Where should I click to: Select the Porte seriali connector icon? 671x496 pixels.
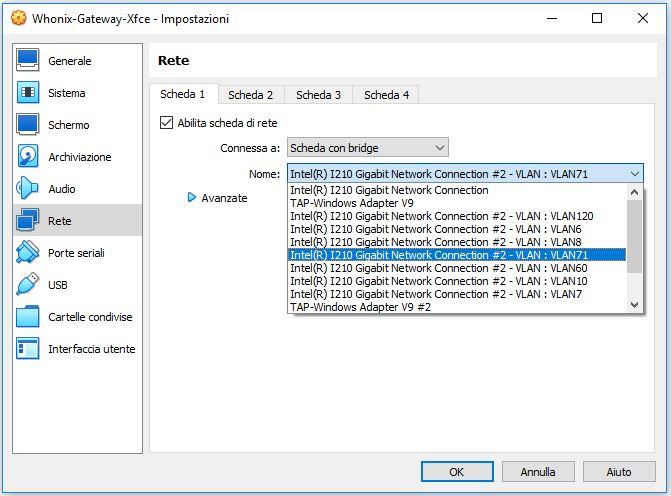click(x=28, y=252)
